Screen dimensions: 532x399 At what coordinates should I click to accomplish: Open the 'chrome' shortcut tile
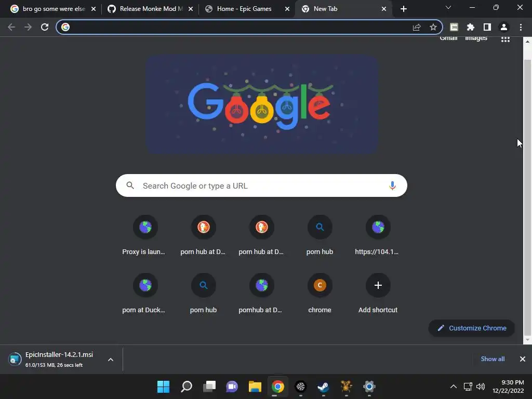point(320,294)
